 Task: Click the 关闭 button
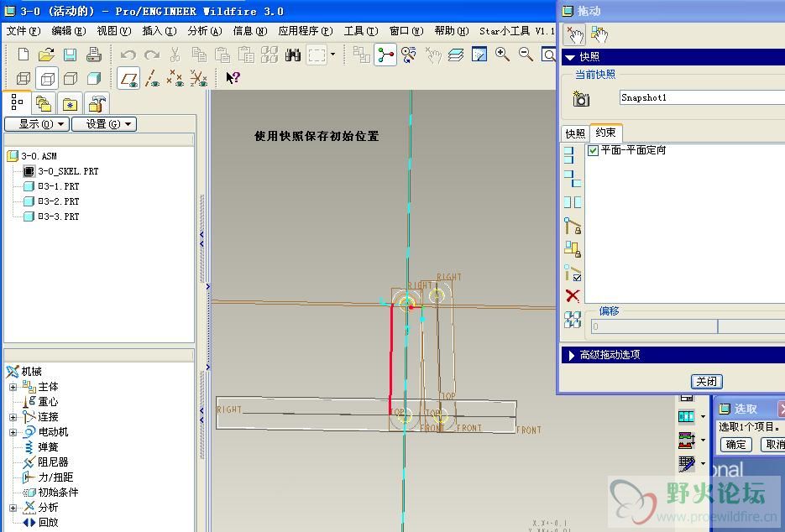[x=706, y=381]
